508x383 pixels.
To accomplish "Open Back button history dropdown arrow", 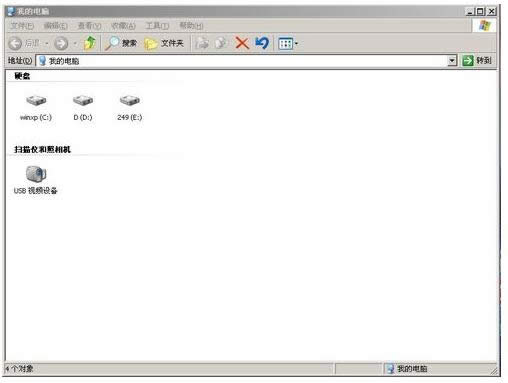I will [x=47, y=43].
